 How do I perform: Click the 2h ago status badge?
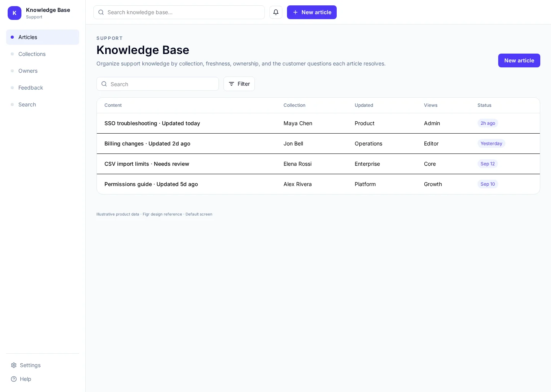tap(488, 123)
